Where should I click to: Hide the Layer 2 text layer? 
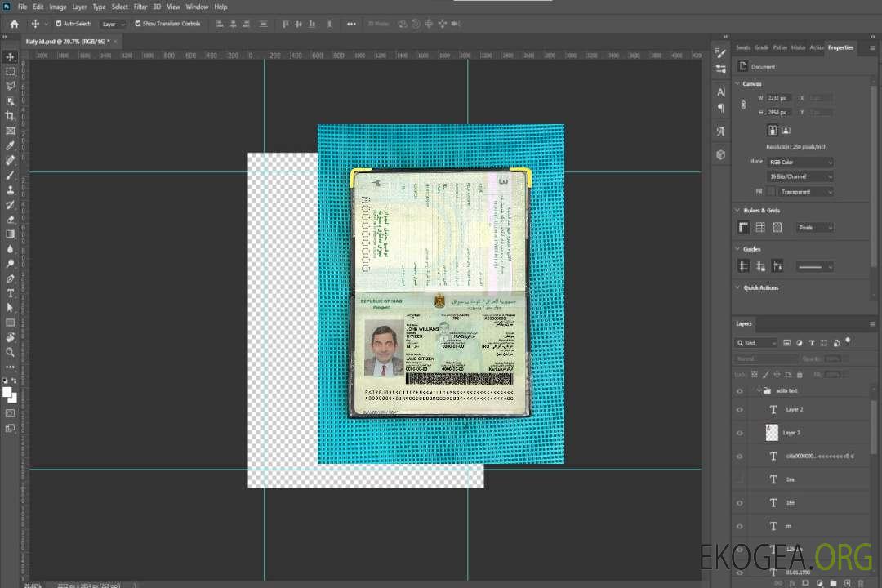(740, 410)
